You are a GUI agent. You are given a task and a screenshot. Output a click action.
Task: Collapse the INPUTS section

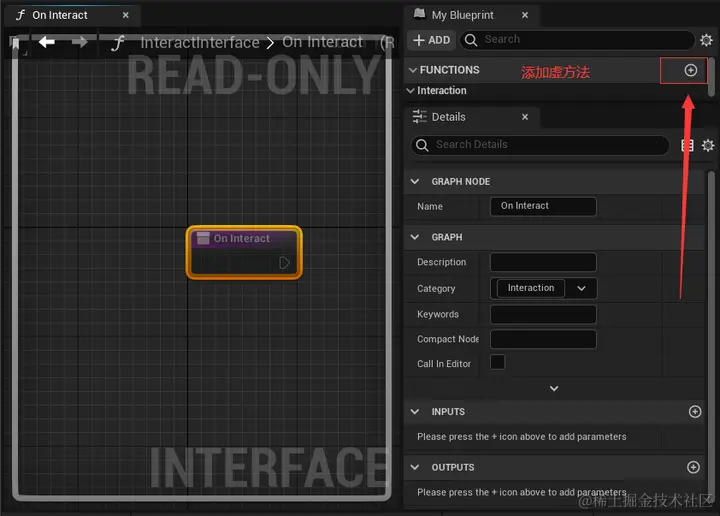pos(415,412)
